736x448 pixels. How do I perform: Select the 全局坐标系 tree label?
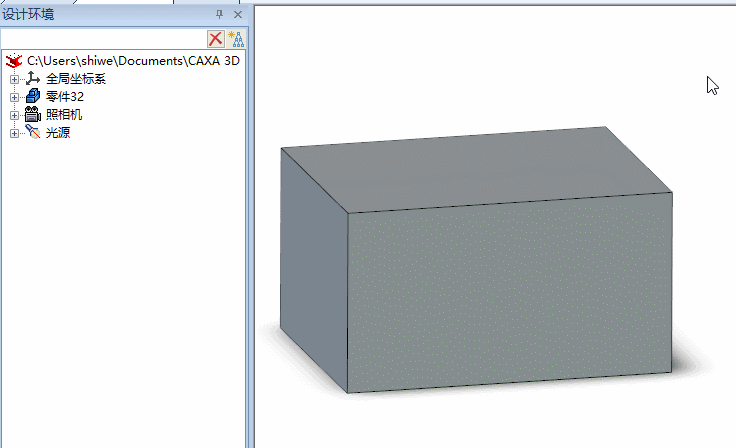coord(76,79)
